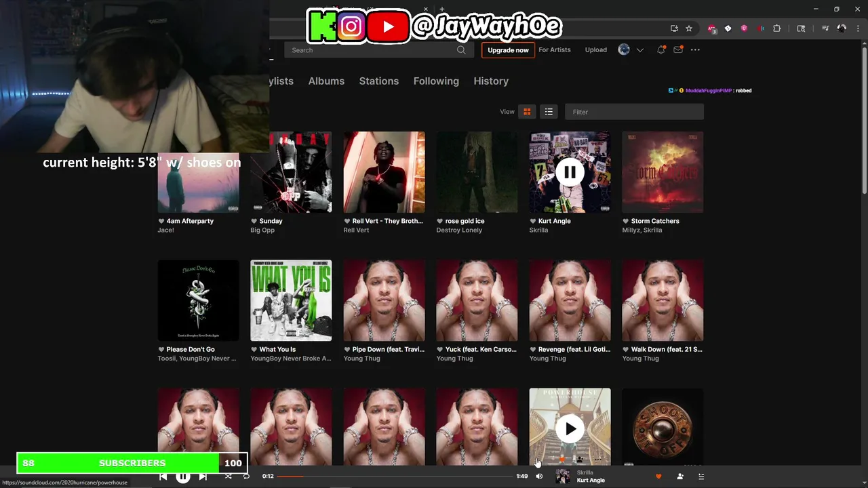Click Upgrade now button
868x488 pixels.
click(x=508, y=50)
